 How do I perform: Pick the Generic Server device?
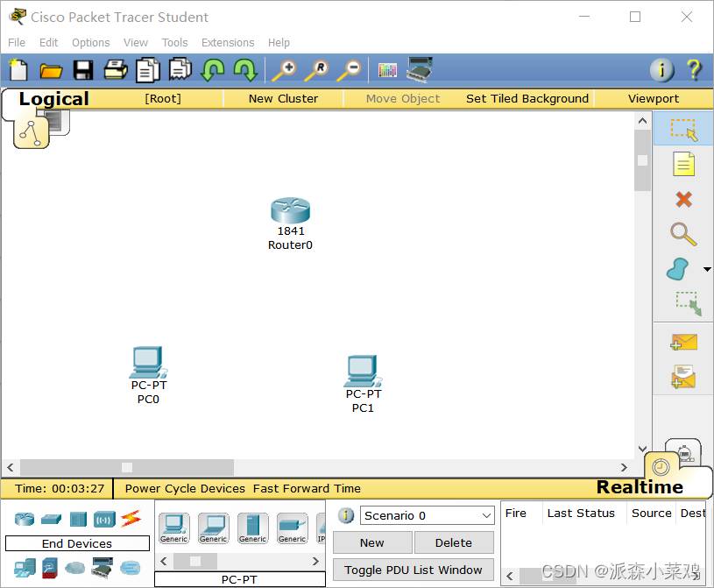pyautogui.click(x=252, y=528)
